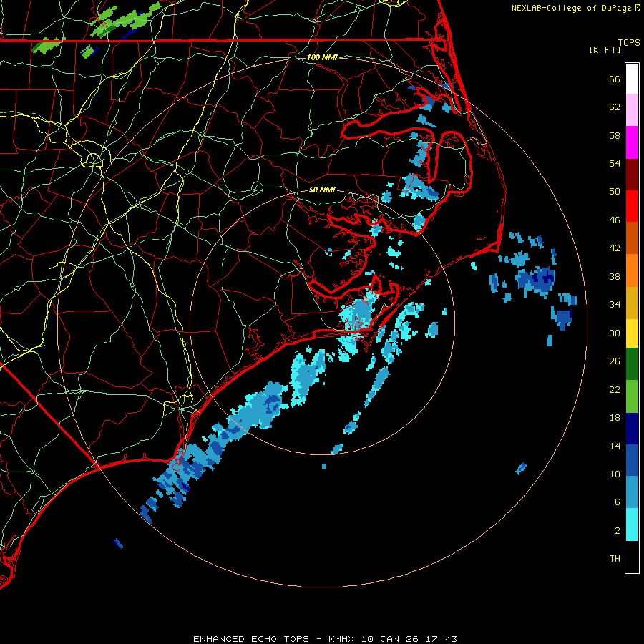Screen dimensions: 644x644
Task: Click the "NEXLAB-College of DuPage" credit text
Action: tap(572, 8)
